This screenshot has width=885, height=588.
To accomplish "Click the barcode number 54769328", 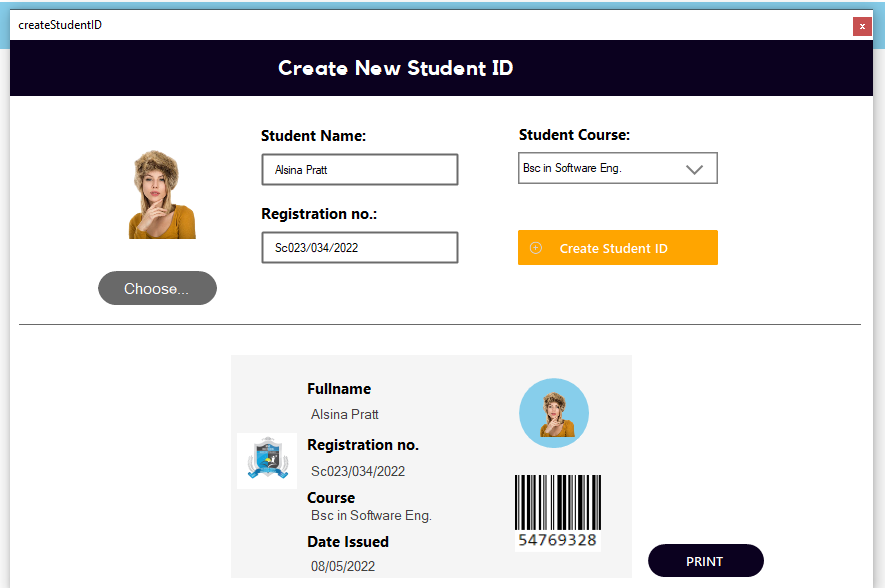I will click(x=557, y=537).
